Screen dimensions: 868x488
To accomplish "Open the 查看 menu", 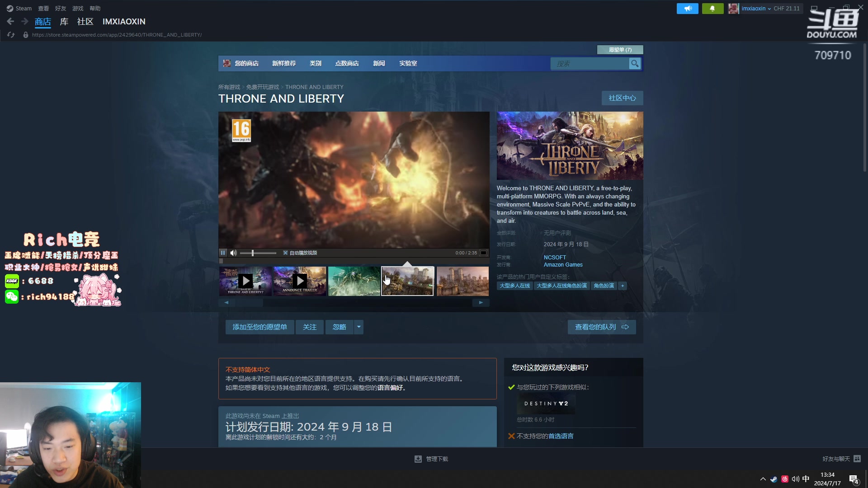I will (x=43, y=9).
